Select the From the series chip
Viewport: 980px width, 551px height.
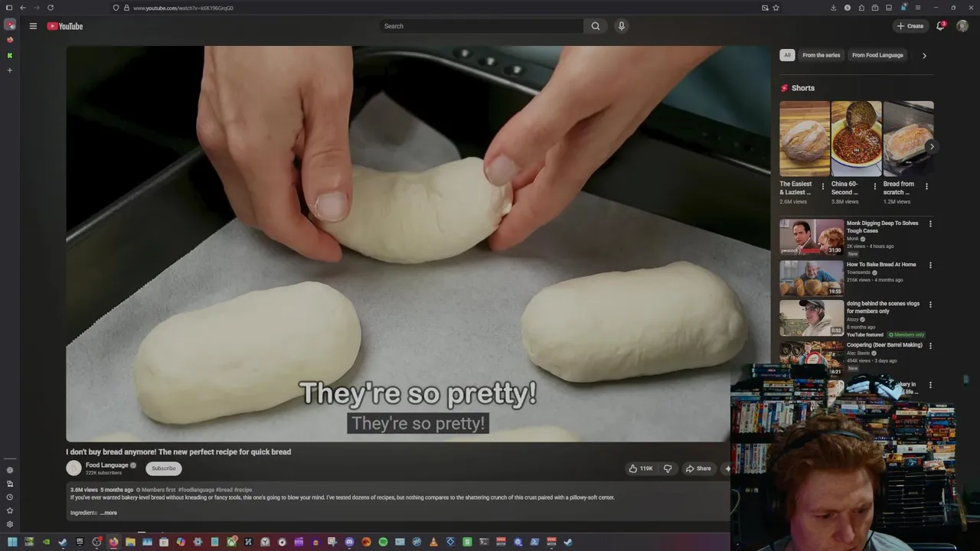click(822, 55)
